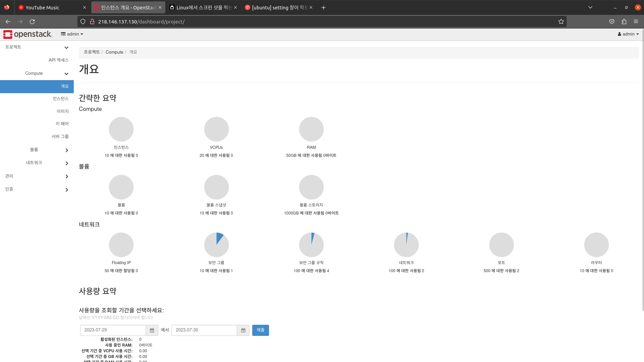Open new browser tab
The width and height of the screenshot is (644, 362).
(323, 7)
